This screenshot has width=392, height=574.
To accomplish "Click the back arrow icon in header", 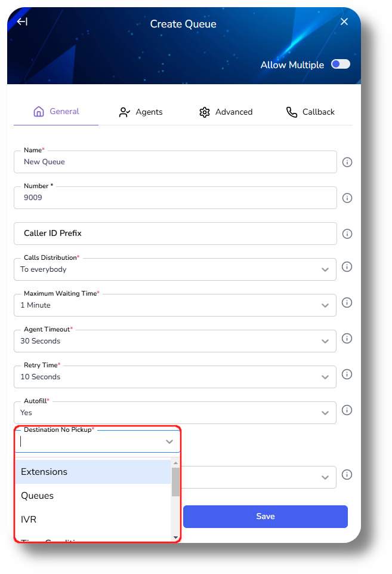I will point(22,22).
